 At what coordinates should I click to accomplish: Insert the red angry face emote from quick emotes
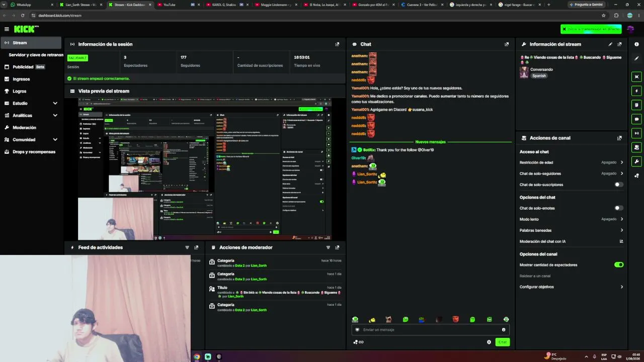(455, 319)
